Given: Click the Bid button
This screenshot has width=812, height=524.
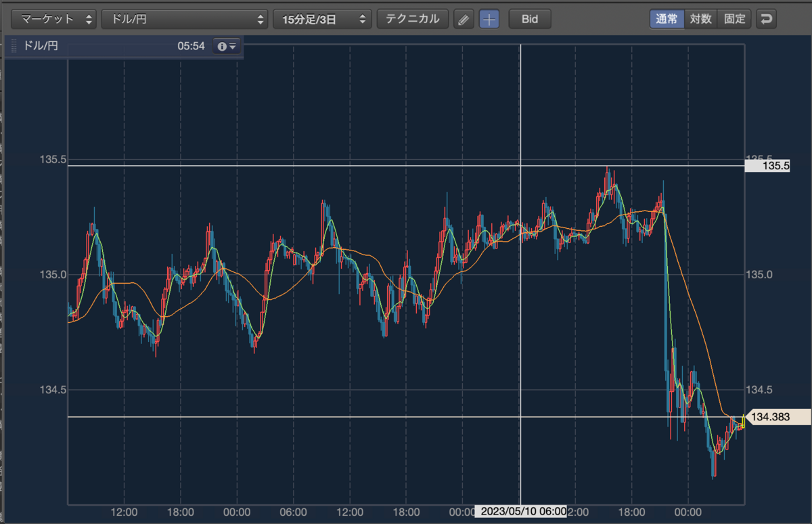Looking at the screenshot, I should click(530, 19).
